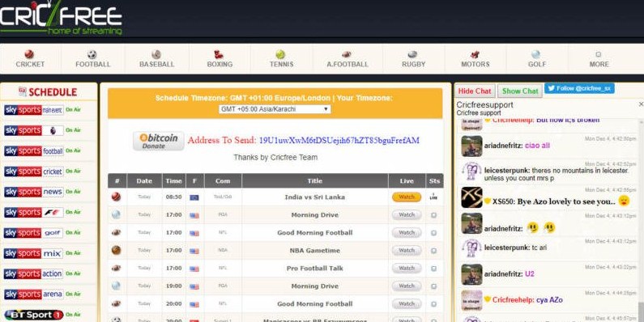Select the Motors category icon
The width and height of the screenshot is (644, 322).
pos(476,54)
